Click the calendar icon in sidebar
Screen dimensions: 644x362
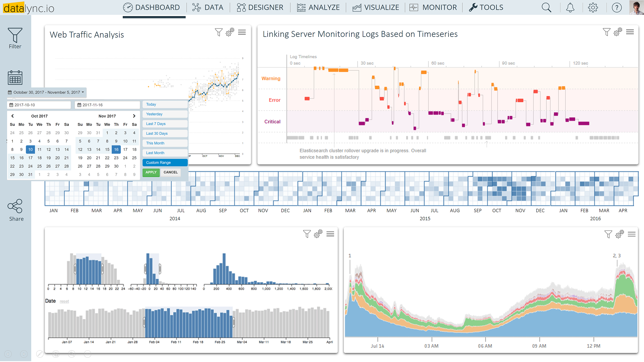click(15, 77)
